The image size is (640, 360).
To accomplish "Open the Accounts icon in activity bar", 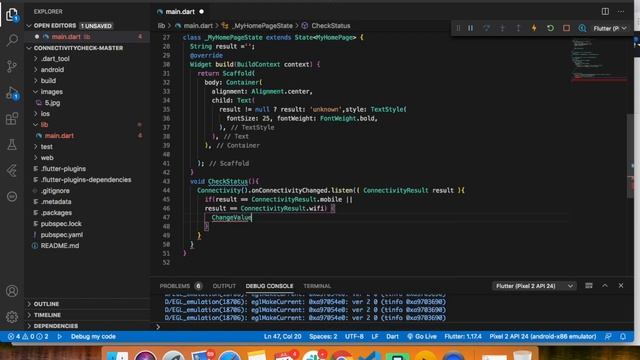I will coord(12,291).
